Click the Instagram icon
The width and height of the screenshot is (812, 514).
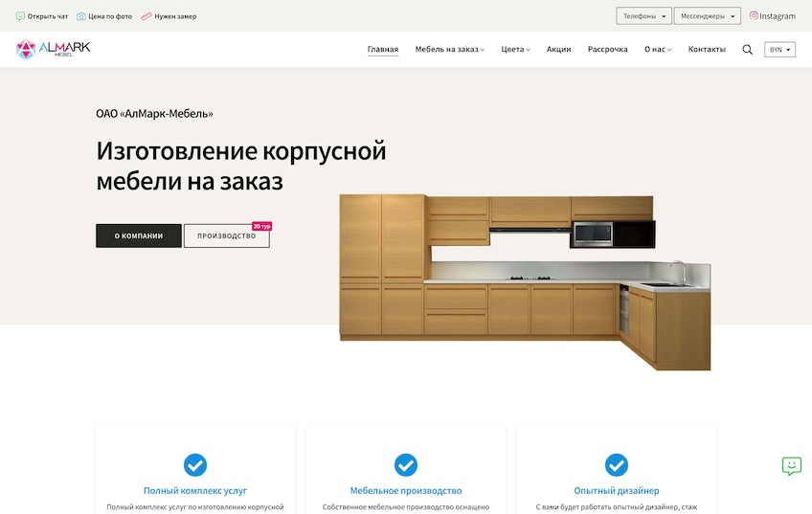pos(754,15)
